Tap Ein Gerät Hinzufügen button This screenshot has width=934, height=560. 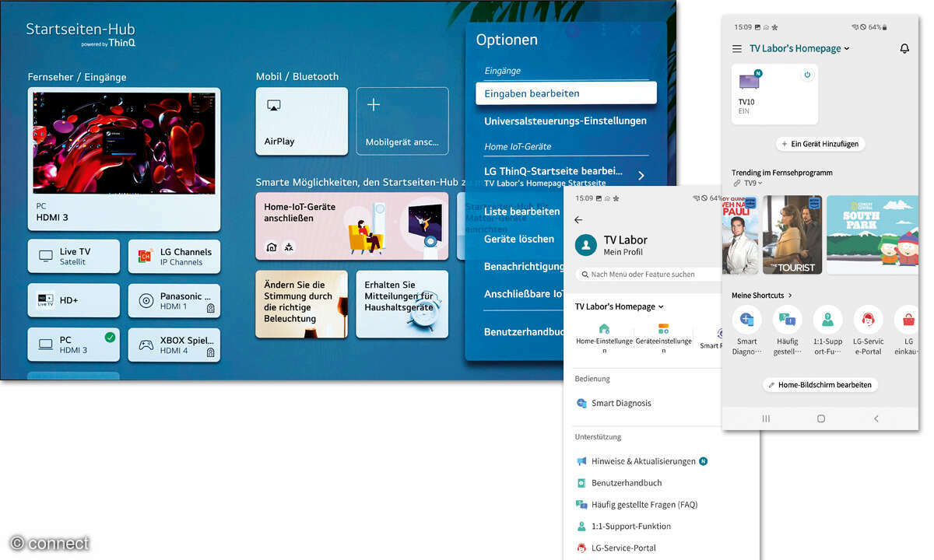coord(820,144)
